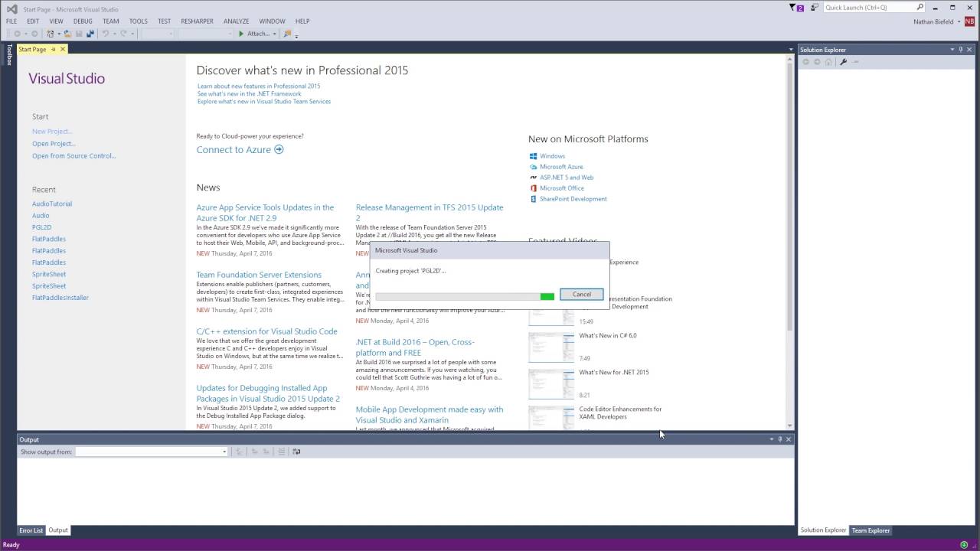This screenshot has width=980, height=551.
Task: Open the document tabs overflow dropdown arrow
Action: coord(791,50)
